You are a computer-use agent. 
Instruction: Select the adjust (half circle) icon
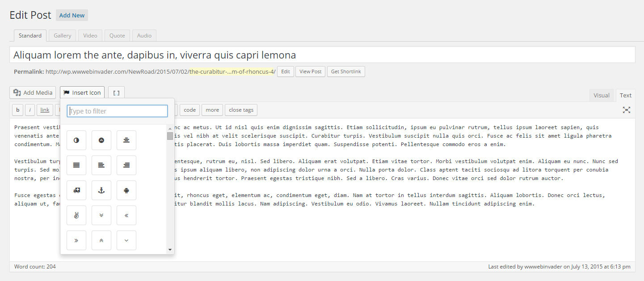pyautogui.click(x=76, y=140)
